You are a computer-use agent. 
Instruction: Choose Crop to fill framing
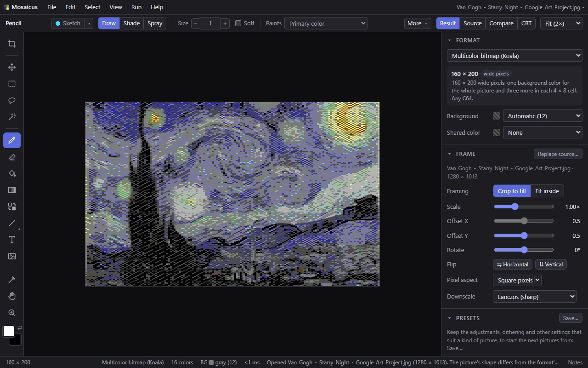click(x=512, y=191)
